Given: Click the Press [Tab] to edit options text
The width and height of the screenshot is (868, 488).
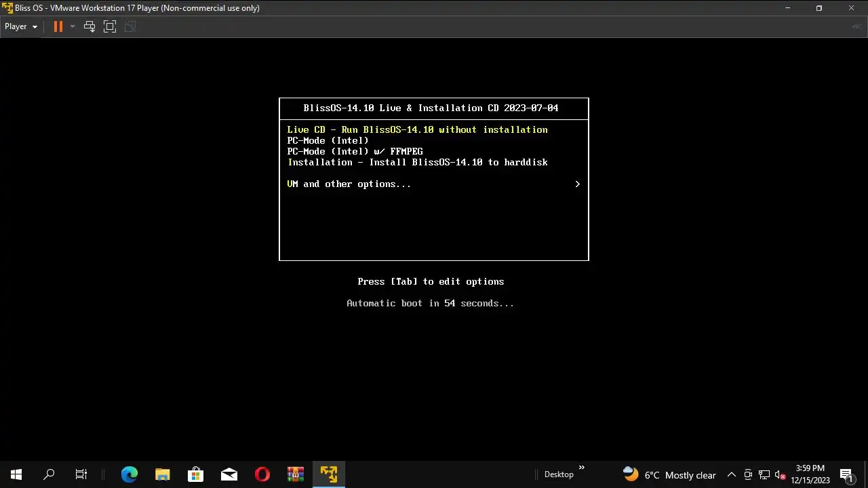Looking at the screenshot, I should point(431,281).
